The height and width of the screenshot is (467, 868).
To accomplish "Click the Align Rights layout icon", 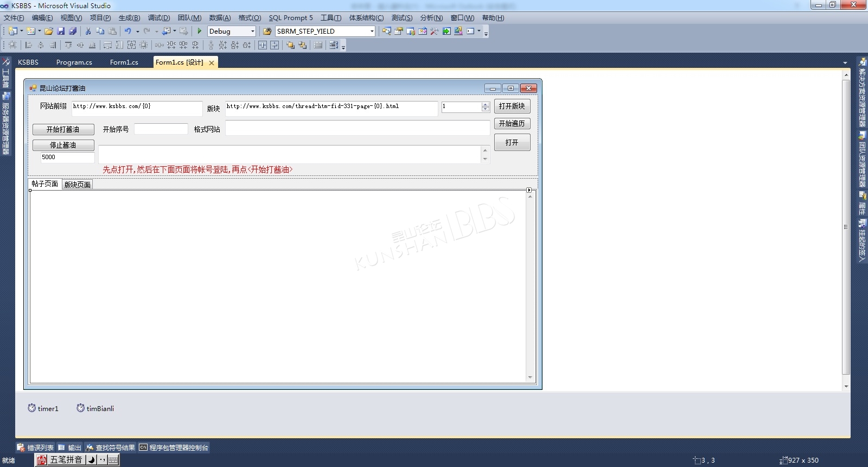I will (53, 45).
